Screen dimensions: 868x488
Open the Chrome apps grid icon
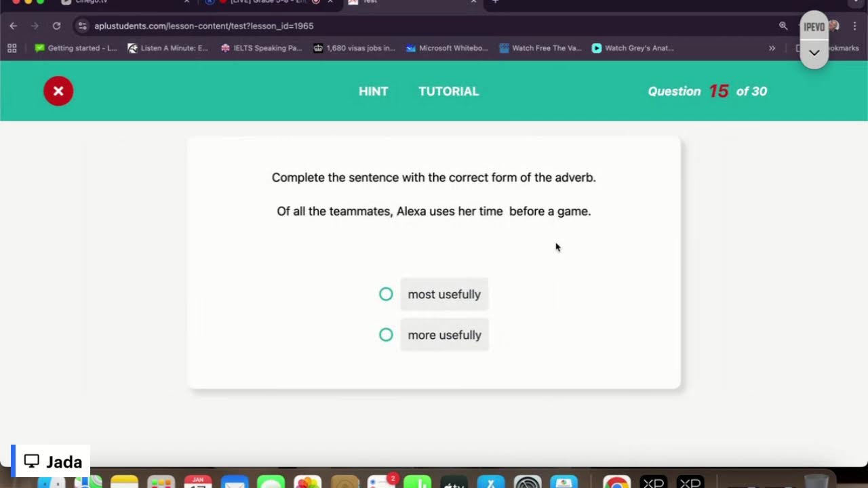[x=12, y=48]
